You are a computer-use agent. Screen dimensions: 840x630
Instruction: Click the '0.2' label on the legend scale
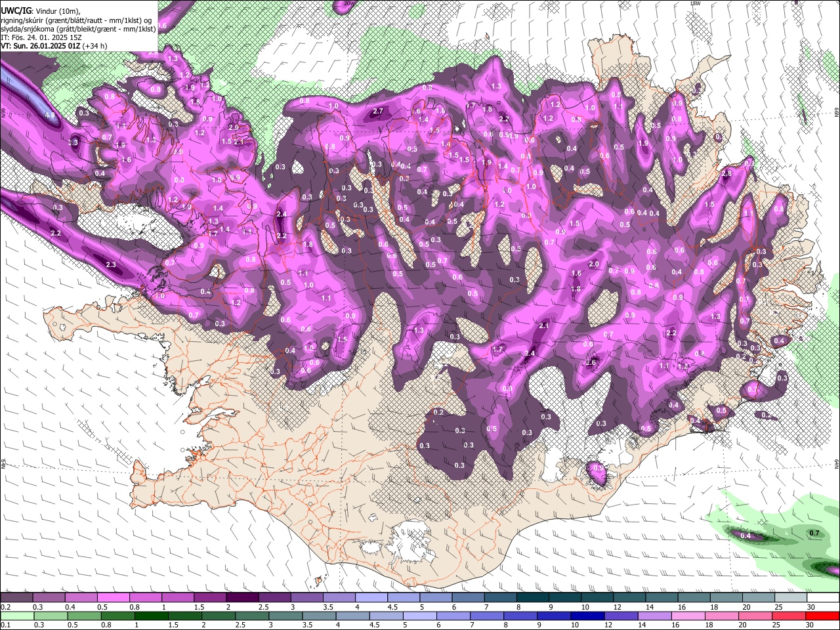click(x=5, y=607)
